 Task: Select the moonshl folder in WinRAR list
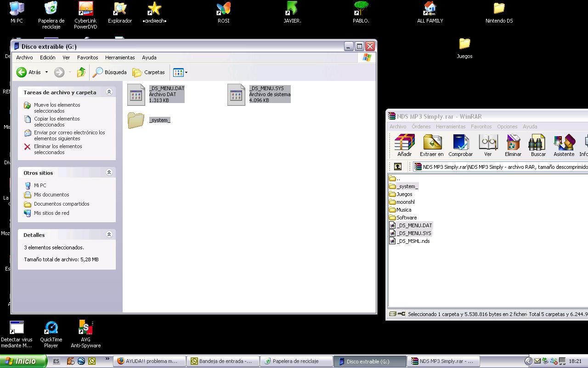405,202
